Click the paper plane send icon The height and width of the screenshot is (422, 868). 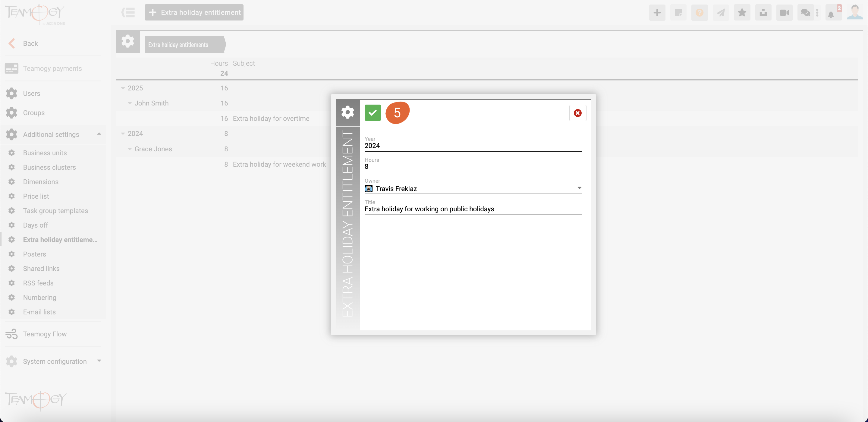click(x=721, y=13)
